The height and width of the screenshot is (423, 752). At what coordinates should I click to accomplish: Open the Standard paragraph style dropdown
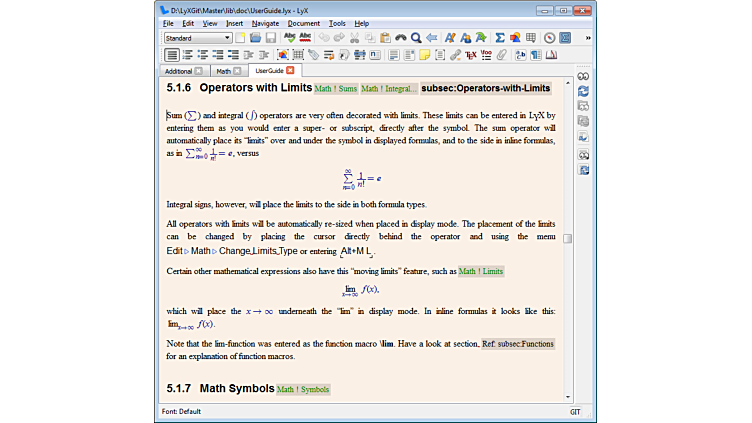click(x=197, y=38)
